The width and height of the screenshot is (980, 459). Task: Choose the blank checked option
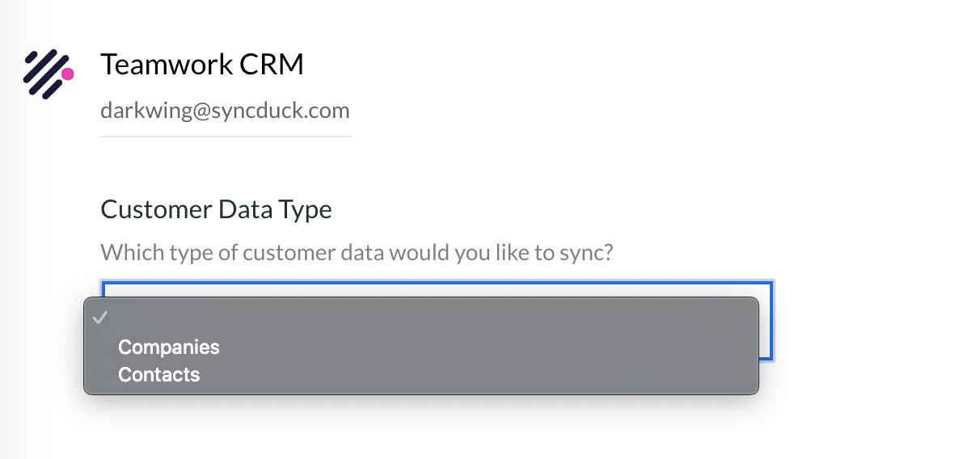pyautogui.click(x=421, y=318)
